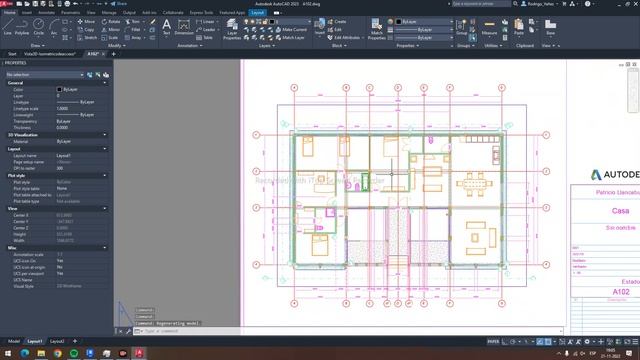Select the Polyline tool
Viewport: 640px width, 360px height.
pyautogui.click(x=22, y=27)
